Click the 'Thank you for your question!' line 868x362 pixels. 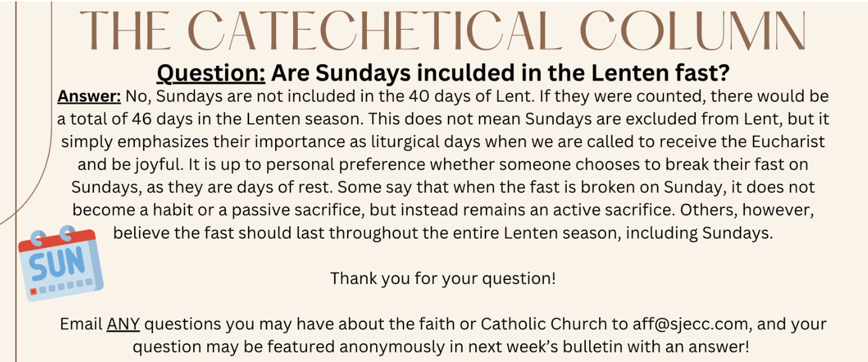(443, 278)
